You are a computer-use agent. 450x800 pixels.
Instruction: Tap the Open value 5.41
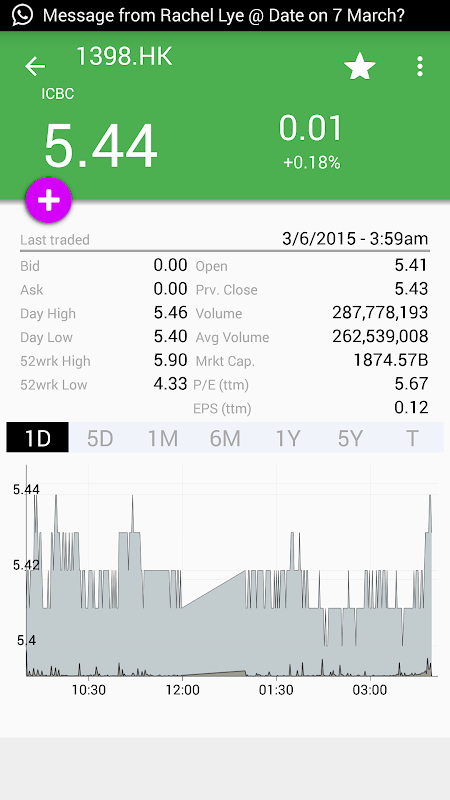click(x=411, y=265)
